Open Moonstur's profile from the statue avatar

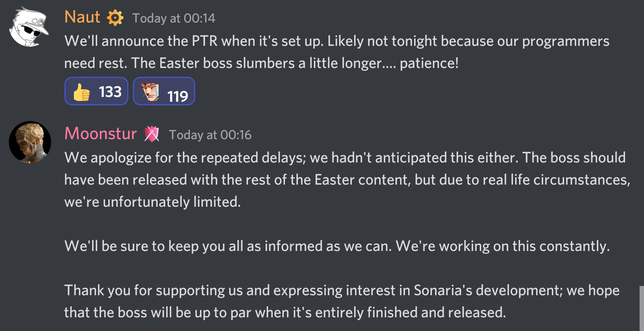(x=30, y=142)
